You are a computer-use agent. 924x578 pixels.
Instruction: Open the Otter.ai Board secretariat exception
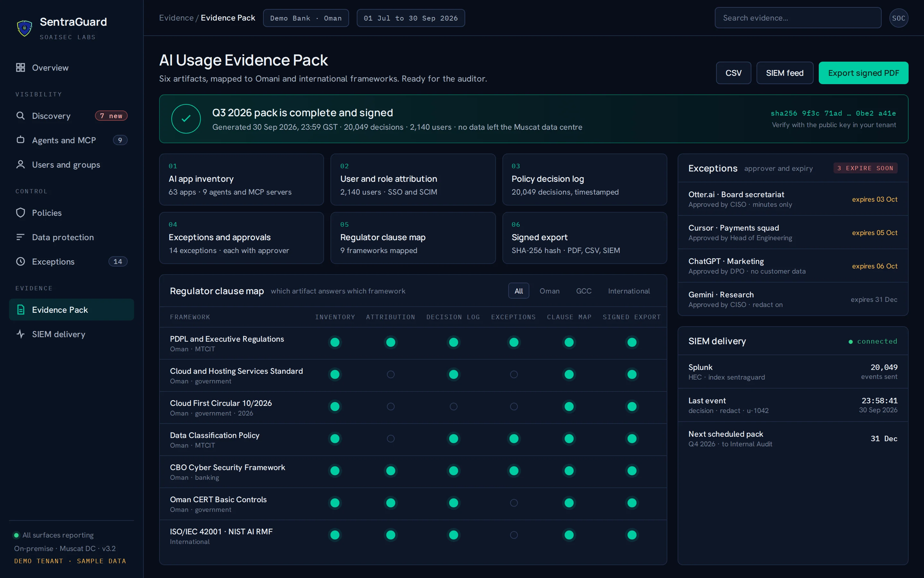[793, 199]
